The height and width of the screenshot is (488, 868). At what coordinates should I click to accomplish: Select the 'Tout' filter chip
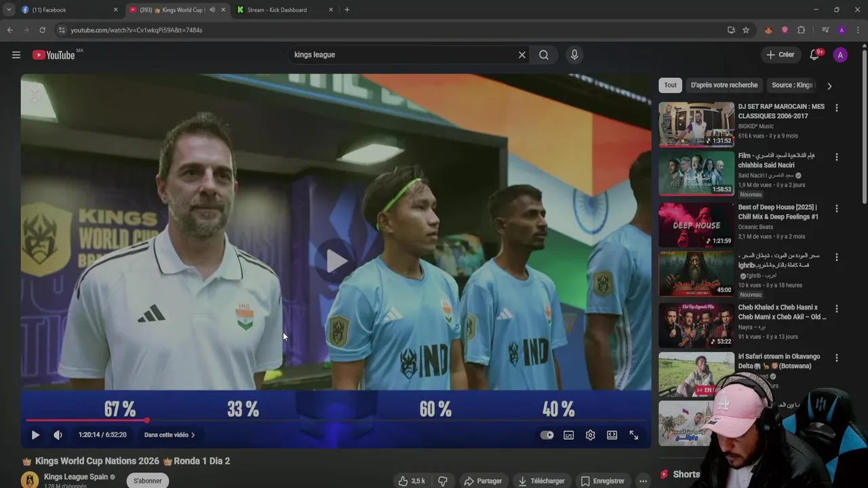(x=670, y=85)
